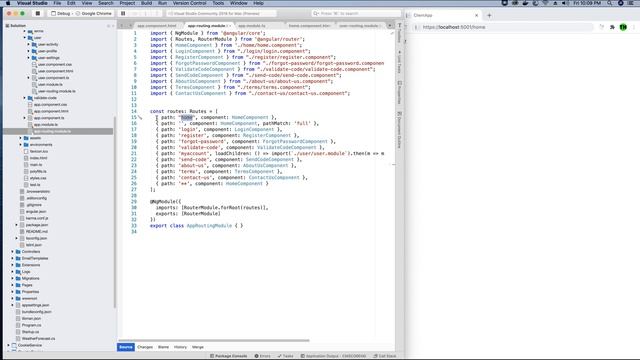Select WeatherForecast.cs in Solution tree

38,338
